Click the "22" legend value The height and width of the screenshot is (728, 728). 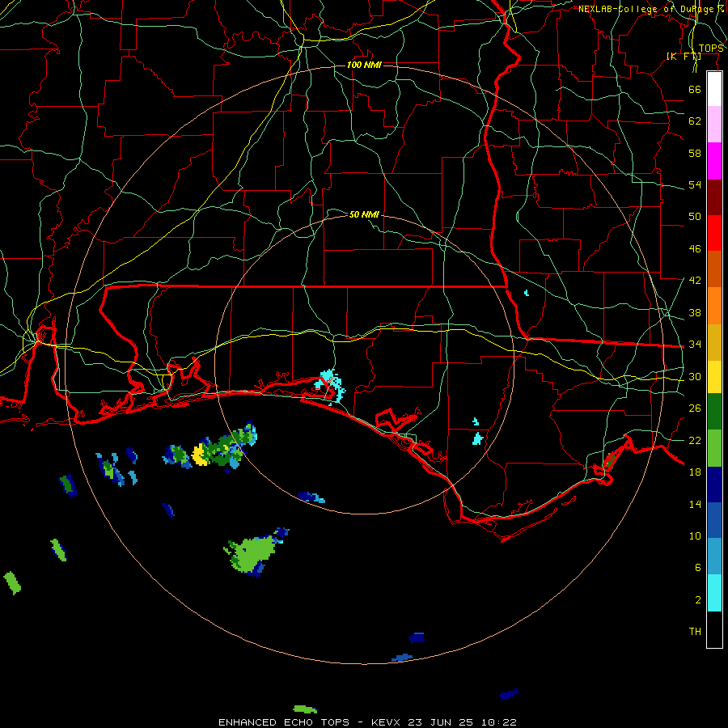tap(695, 440)
